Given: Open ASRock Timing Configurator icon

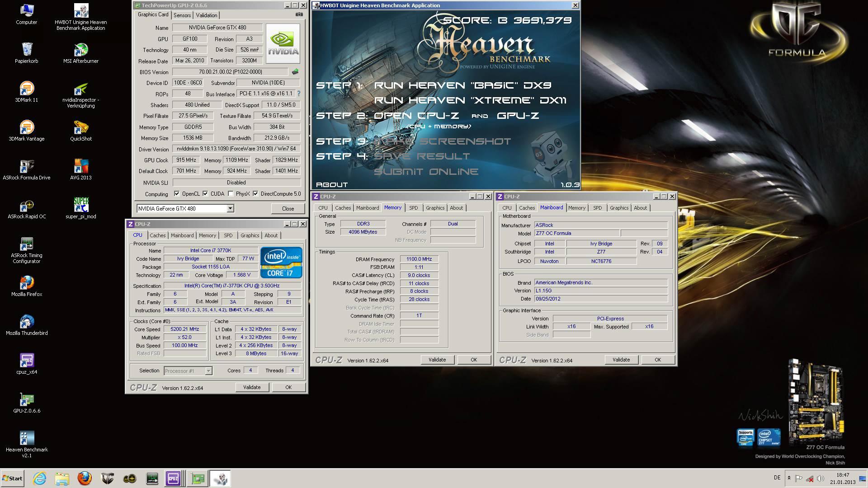Looking at the screenshot, I should (x=26, y=250).
